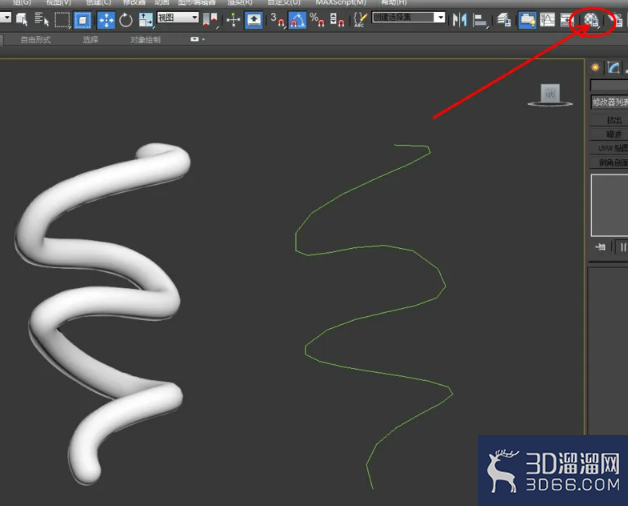The width and height of the screenshot is (628, 506).
Task: Click the Extrude modifier button
Action: coord(609,120)
